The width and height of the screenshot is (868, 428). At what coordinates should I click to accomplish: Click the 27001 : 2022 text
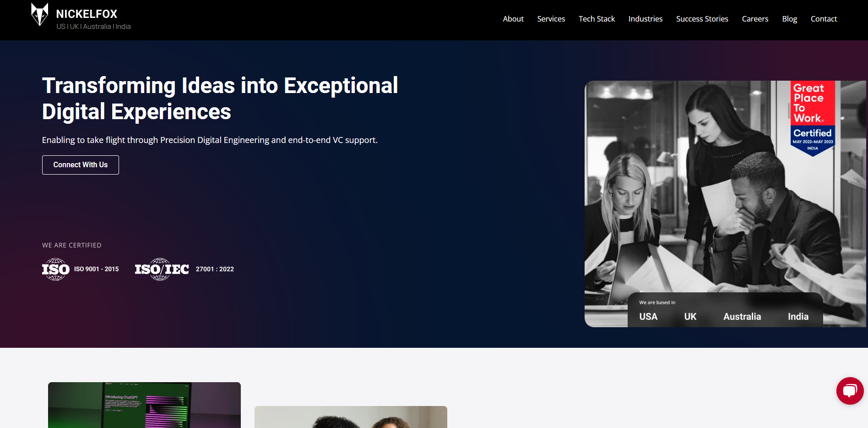[215, 269]
